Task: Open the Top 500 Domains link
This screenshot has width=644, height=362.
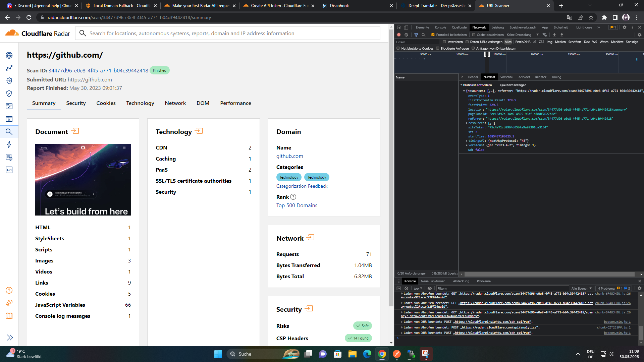Action: click(297, 205)
